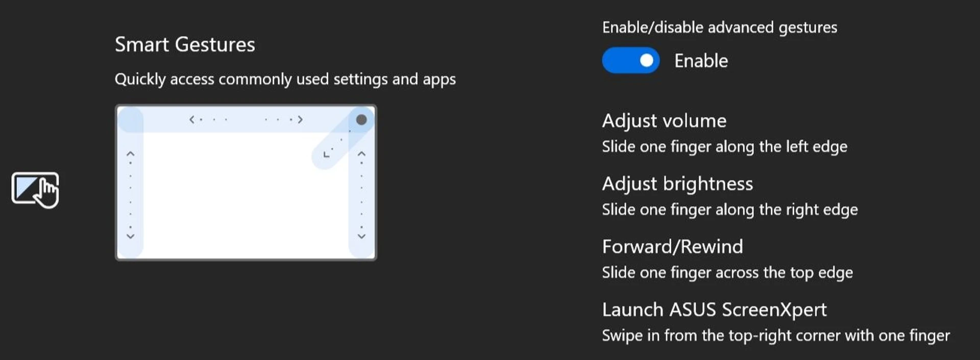The width and height of the screenshot is (980, 360).
Task: Click the Smart Gestures section title
Action: [x=185, y=45]
